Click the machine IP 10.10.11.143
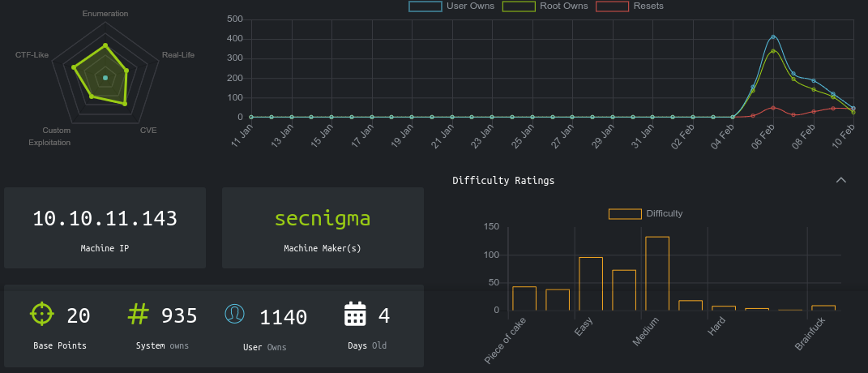 pyautogui.click(x=105, y=219)
